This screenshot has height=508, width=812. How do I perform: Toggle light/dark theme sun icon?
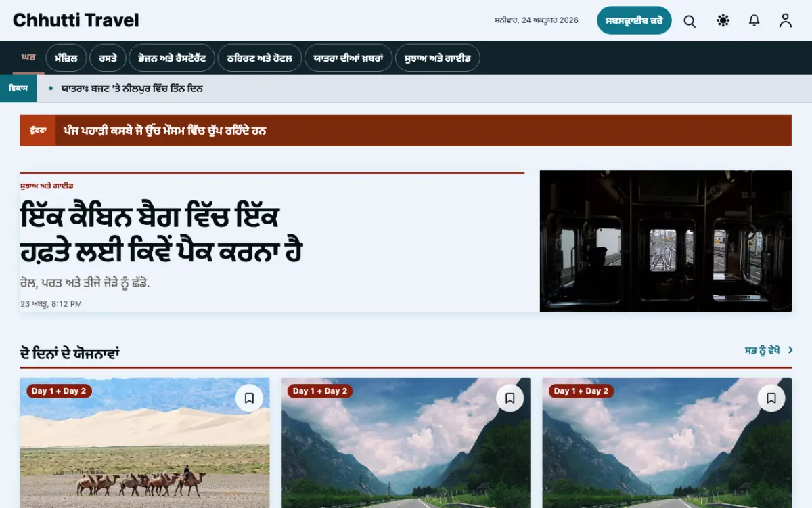pos(723,21)
